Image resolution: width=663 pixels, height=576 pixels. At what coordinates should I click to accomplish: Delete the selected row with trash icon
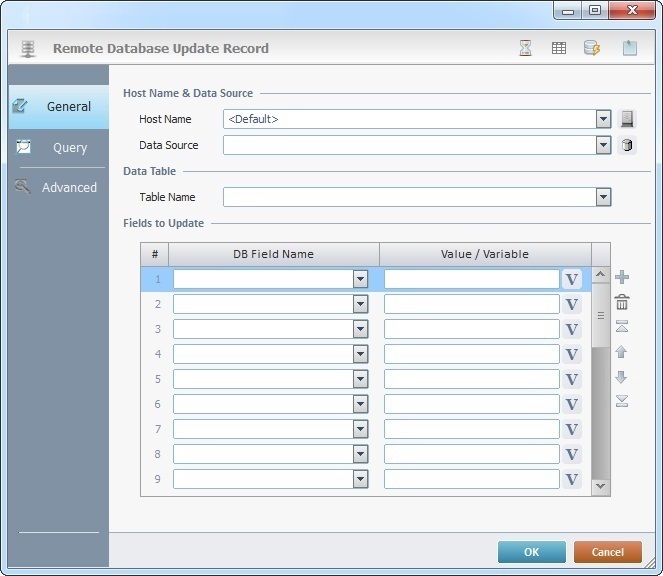[622, 302]
